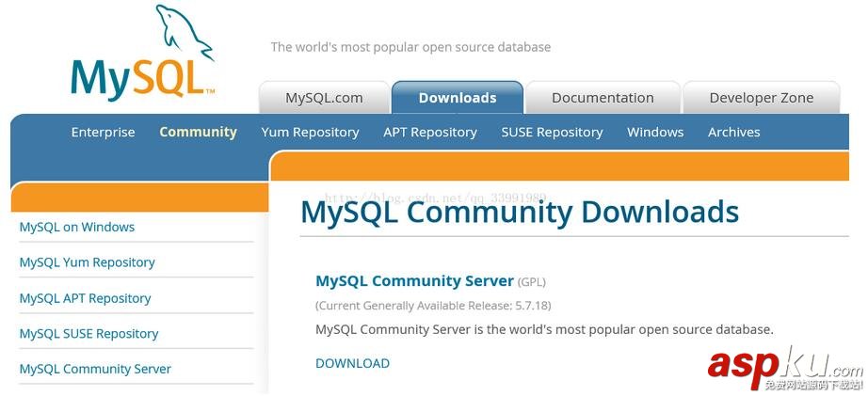This screenshot has width=868, height=396.
Task: Open the Developer Zone tab
Action: 762,98
